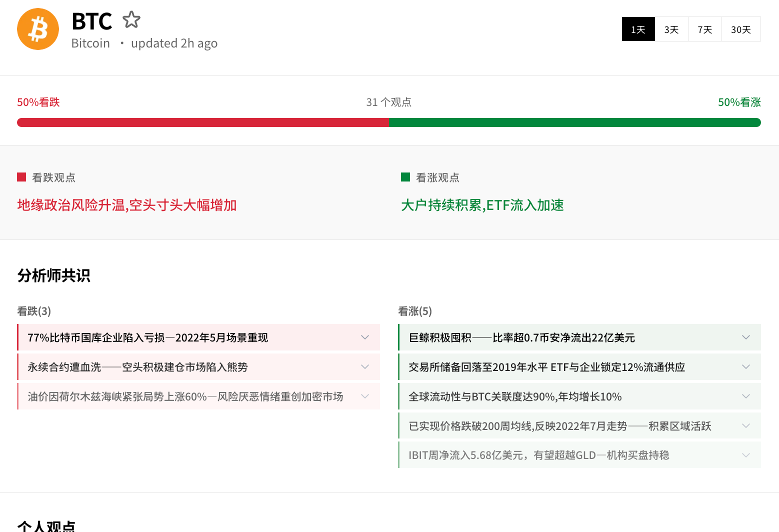Open the bearish headline about 地缘政治风险升温
The image size is (779, 532).
pyautogui.click(x=127, y=205)
